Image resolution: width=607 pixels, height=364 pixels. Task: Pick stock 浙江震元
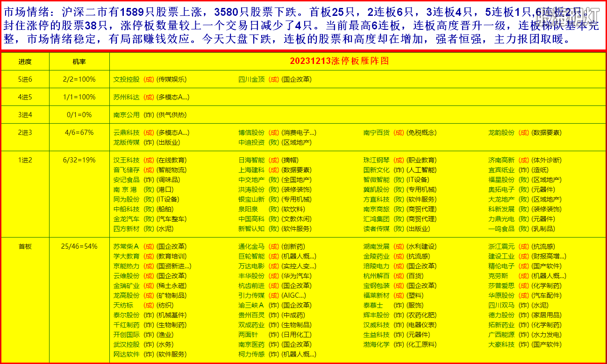pos(501,246)
